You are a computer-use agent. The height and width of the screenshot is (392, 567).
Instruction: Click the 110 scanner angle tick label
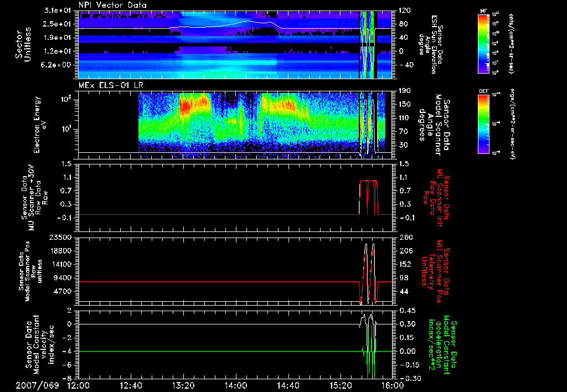pyautogui.click(x=405, y=118)
